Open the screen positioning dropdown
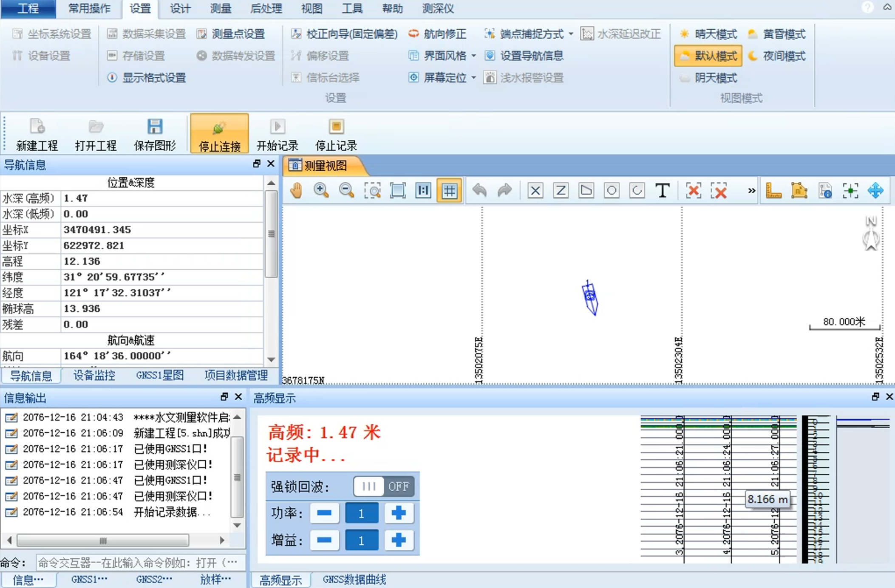This screenshot has height=588, width=895. [473, 78]
